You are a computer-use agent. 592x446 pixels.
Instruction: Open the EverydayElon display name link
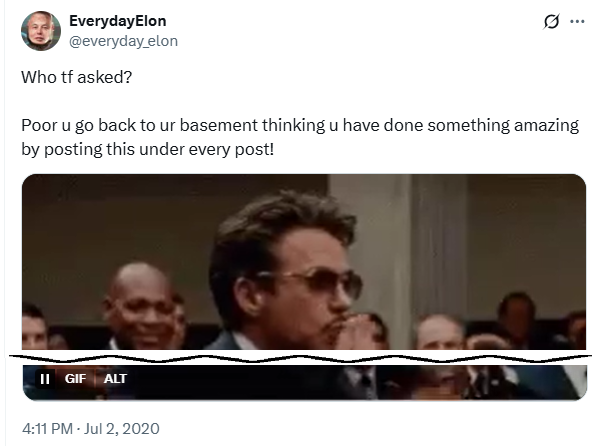[117, 21]
